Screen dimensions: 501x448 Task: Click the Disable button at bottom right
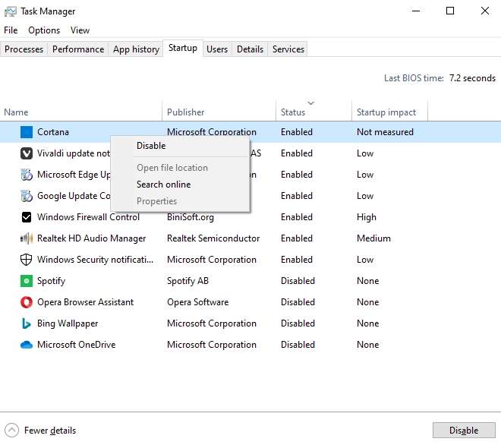click(x=464, y=430)
